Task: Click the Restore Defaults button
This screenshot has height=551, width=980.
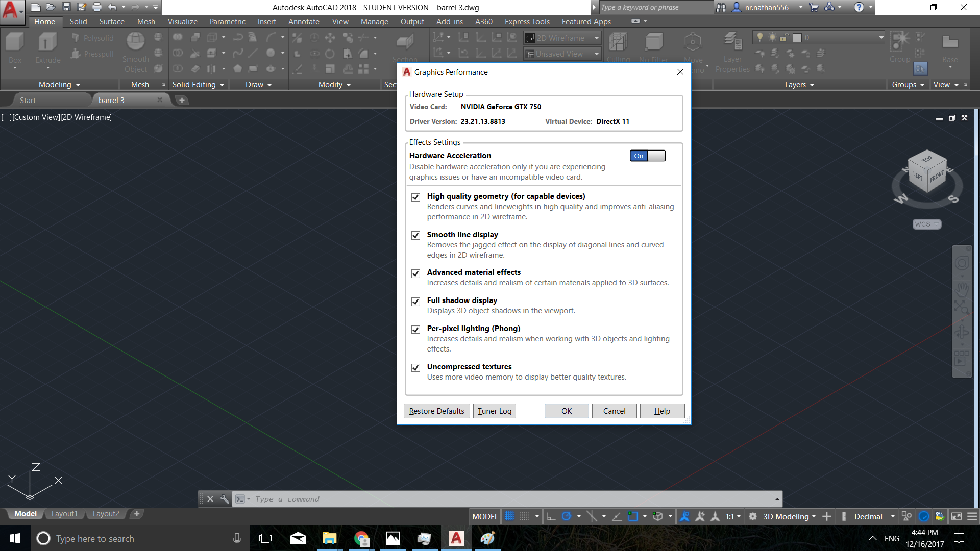Action: tap(436, 411)
